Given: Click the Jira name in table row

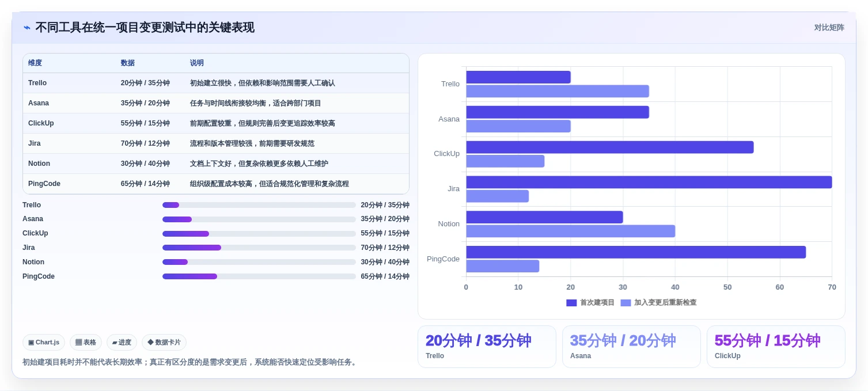Looking at the screenshot, I should click(35, 143).
